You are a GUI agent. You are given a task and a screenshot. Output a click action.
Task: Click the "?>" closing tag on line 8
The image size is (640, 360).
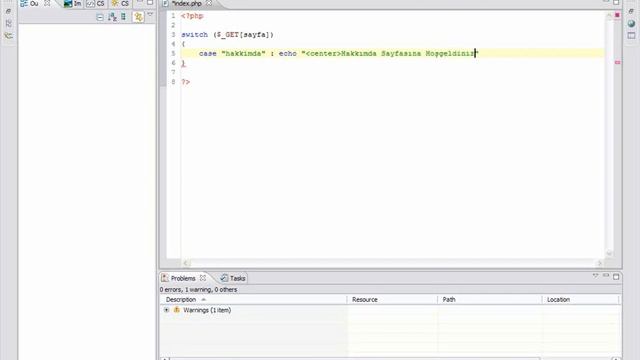pyautogui.click(x=186, y=82)
